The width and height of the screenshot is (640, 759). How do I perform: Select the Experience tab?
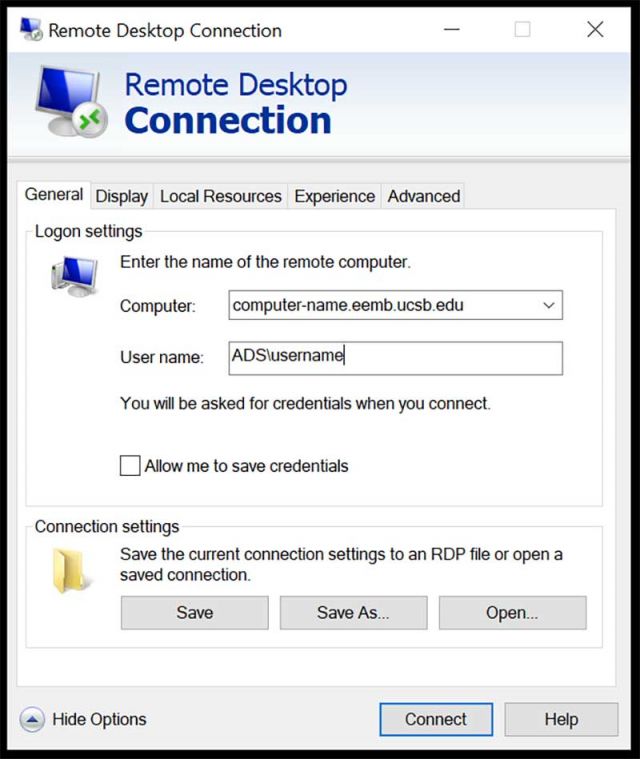334,196
